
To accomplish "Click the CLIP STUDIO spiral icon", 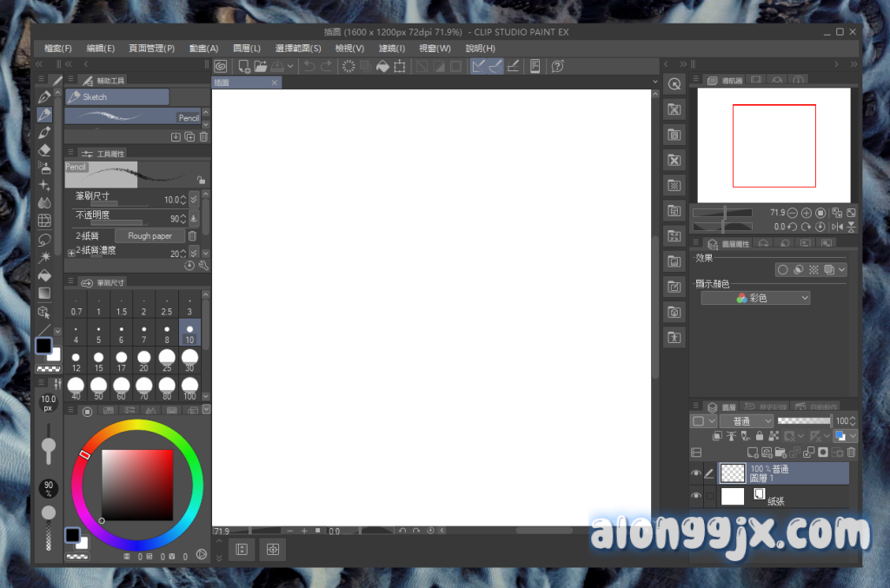I will [x=222, y=67].
